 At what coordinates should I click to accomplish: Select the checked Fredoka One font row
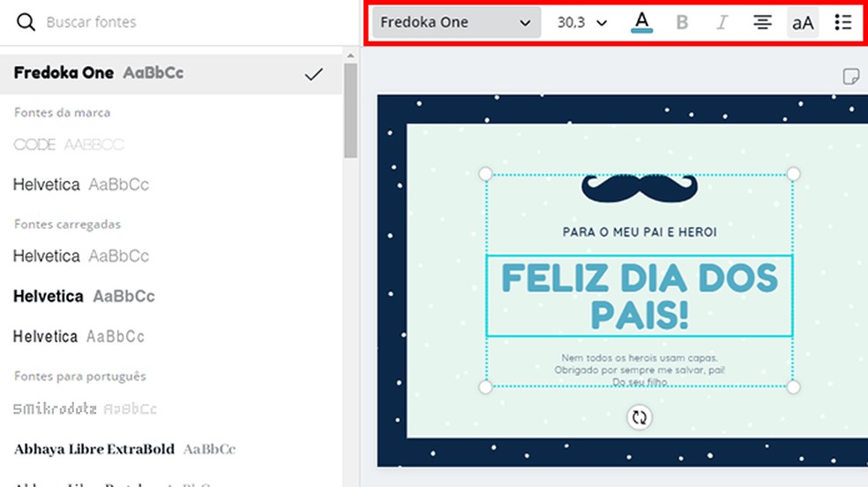click(x=170, y=73)
